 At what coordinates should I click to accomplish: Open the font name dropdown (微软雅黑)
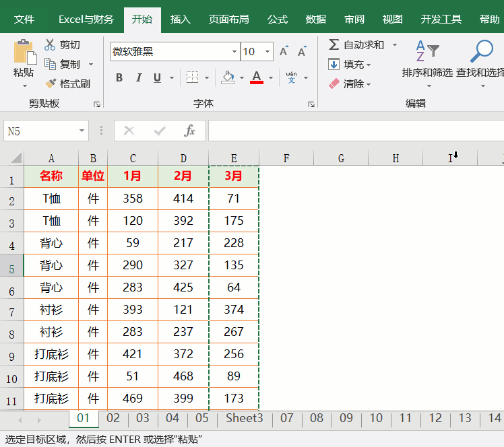234,52
